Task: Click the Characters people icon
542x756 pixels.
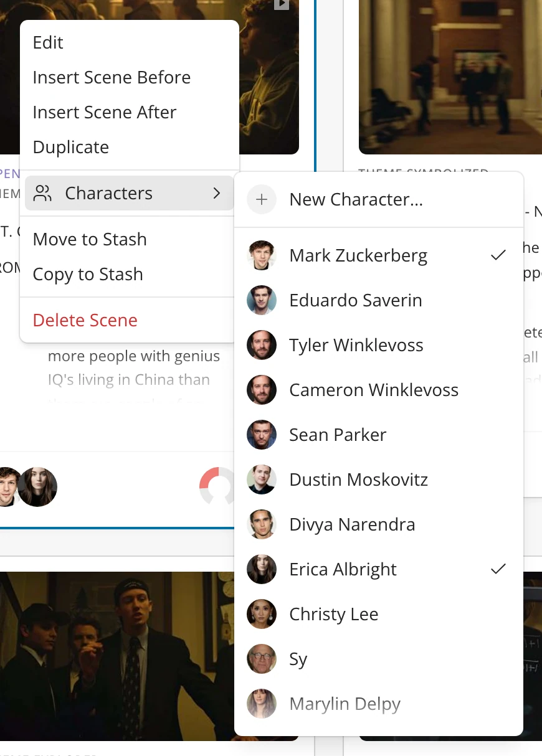Action: (42, 193)
